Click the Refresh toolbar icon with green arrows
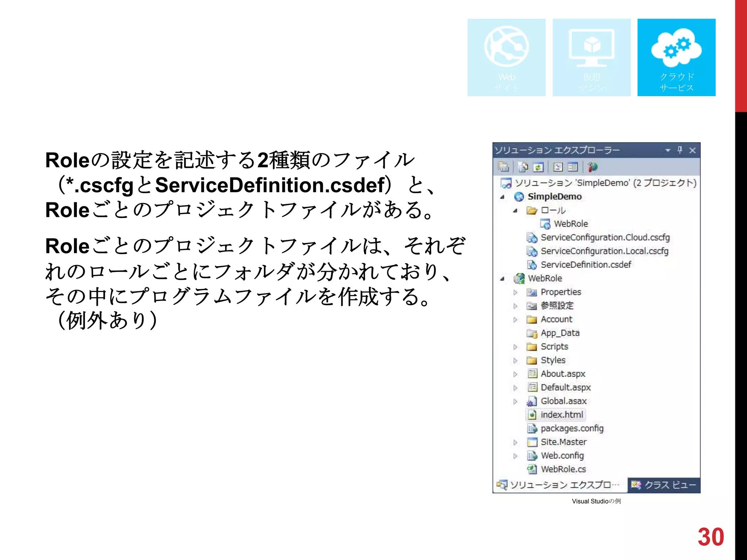The width and height of the screenshot is (747, 560). [538, 167]
